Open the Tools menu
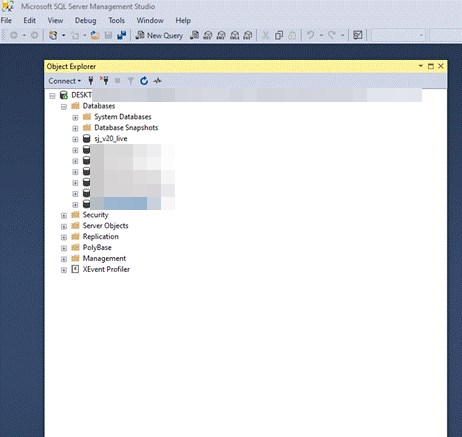 pyautogui.click(x=116, y=20)
